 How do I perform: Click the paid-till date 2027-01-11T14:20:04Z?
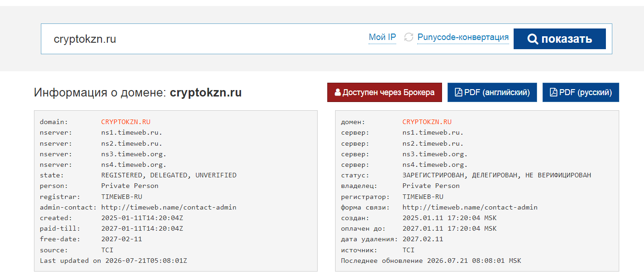pyautogui.click(x=142, y=228)
